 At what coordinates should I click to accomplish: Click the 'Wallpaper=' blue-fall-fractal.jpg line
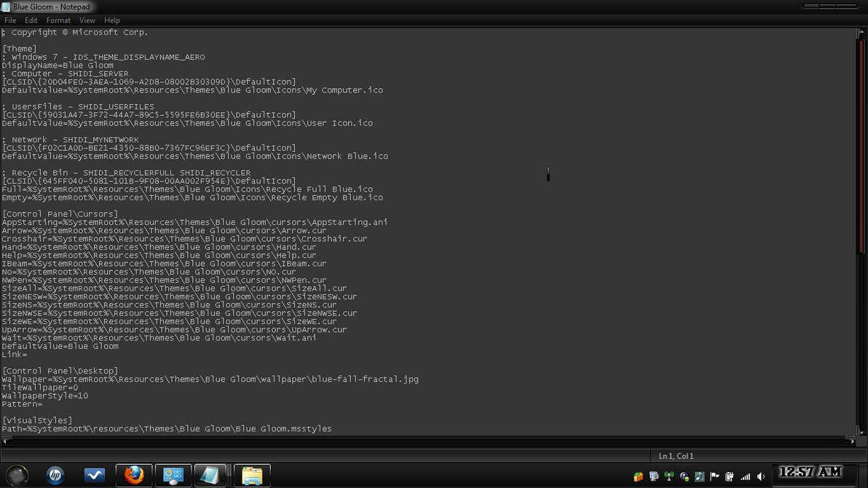(x=210, y=379)
